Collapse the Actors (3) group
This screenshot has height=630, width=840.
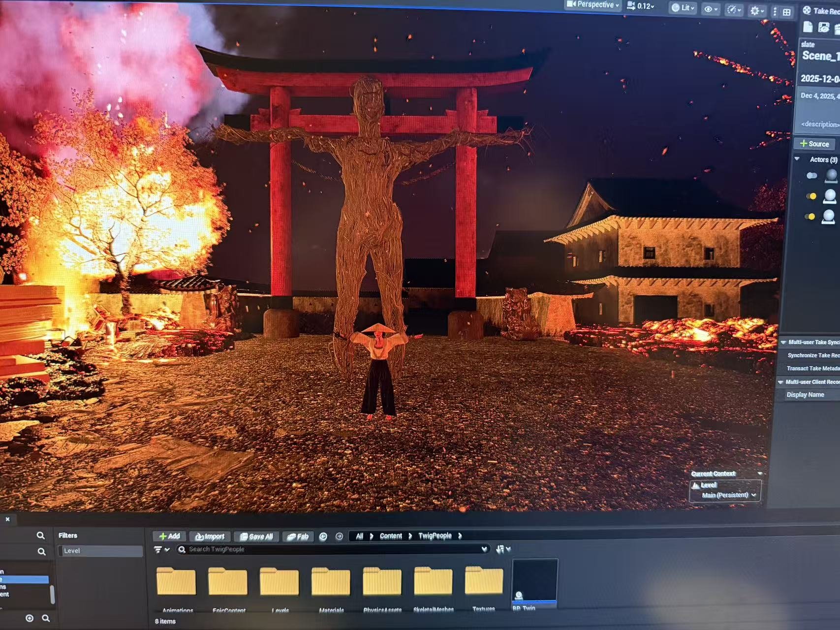click(x=797, y=159)
